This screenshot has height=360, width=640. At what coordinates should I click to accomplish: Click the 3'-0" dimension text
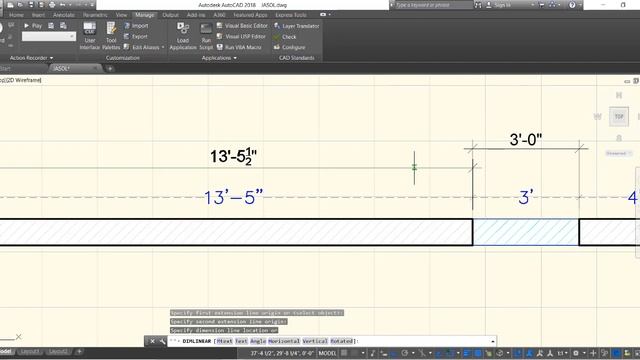click(526, 140)
